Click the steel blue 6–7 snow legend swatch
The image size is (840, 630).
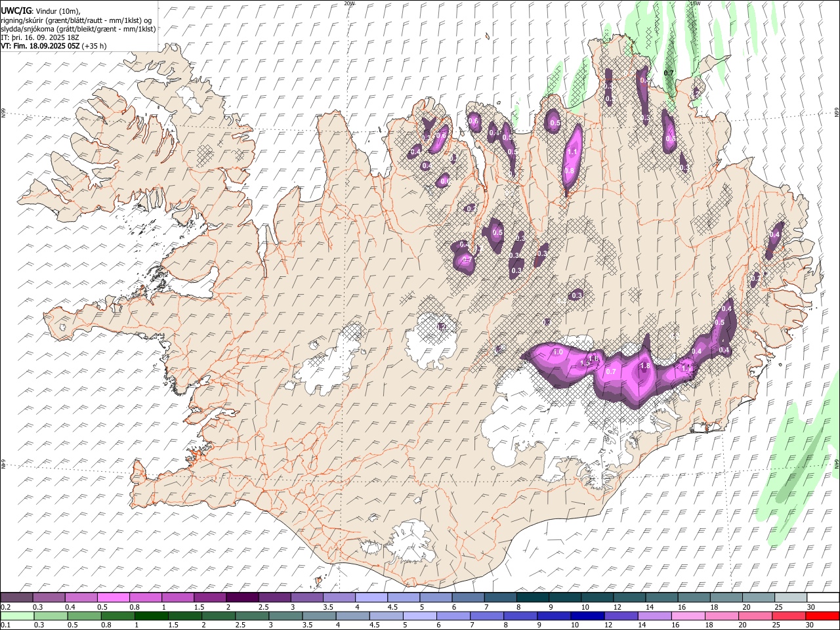point(468,598)
